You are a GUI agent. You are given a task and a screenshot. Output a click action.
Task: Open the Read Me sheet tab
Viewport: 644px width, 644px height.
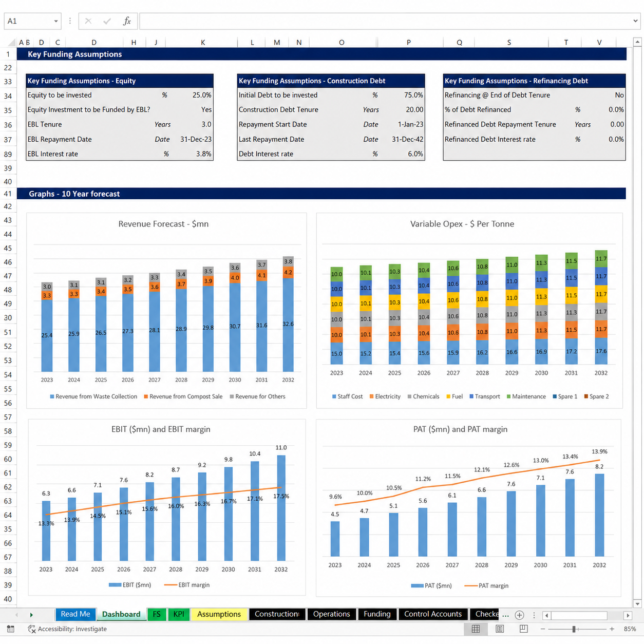[x=75, y=614]
